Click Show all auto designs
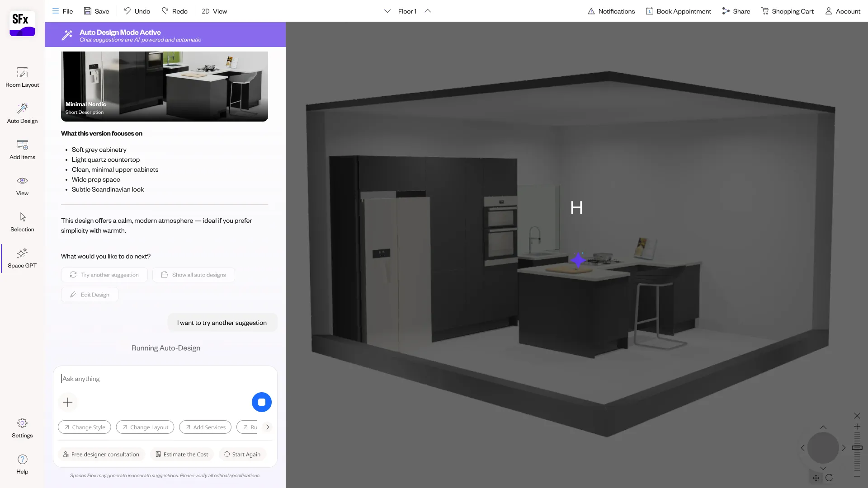868x488 pixels. (193, 275)
